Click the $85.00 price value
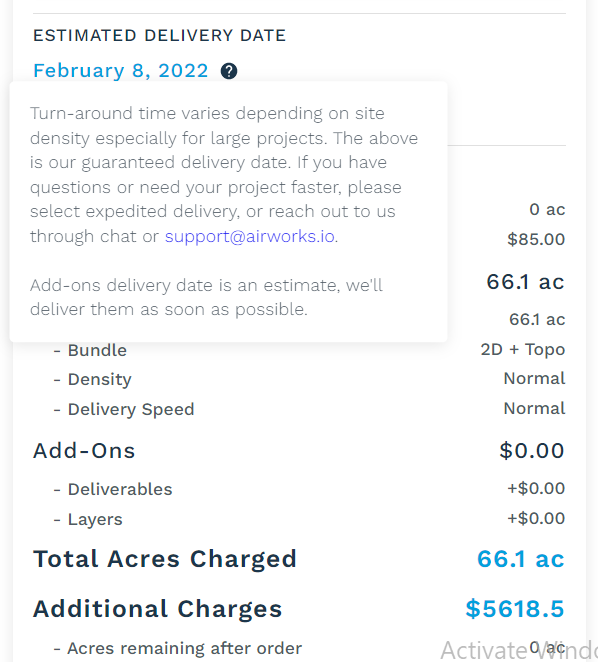This screenshot has width=598, height=662. (x=536, y=239)
